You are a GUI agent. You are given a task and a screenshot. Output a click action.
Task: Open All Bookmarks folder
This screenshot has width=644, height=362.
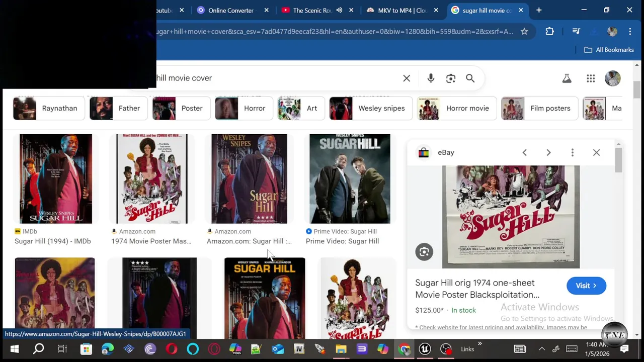609,50
